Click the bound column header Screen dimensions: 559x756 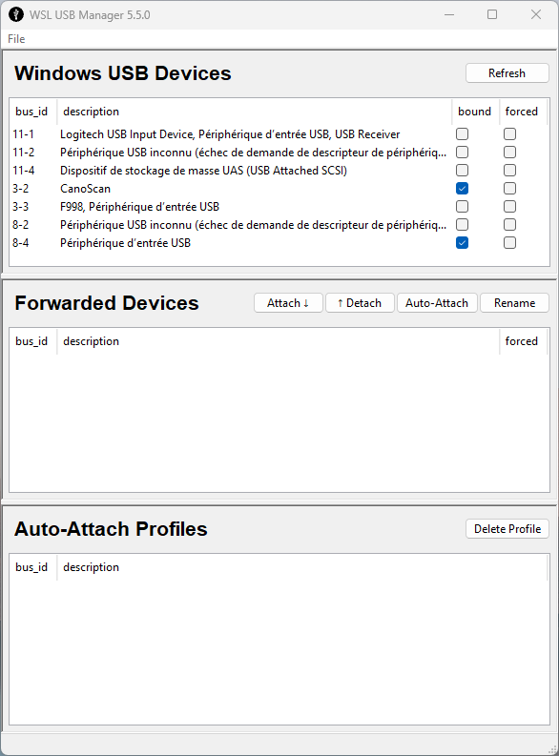point(475,112)
